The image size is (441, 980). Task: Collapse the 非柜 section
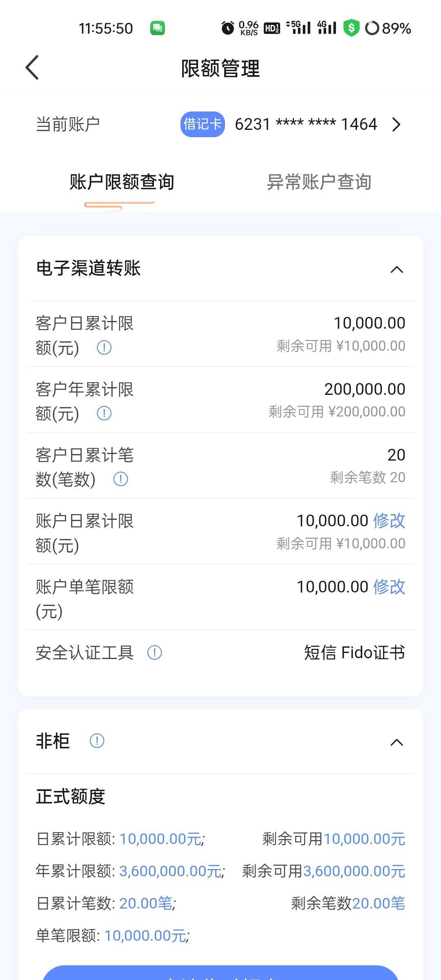tap(396, 742)
